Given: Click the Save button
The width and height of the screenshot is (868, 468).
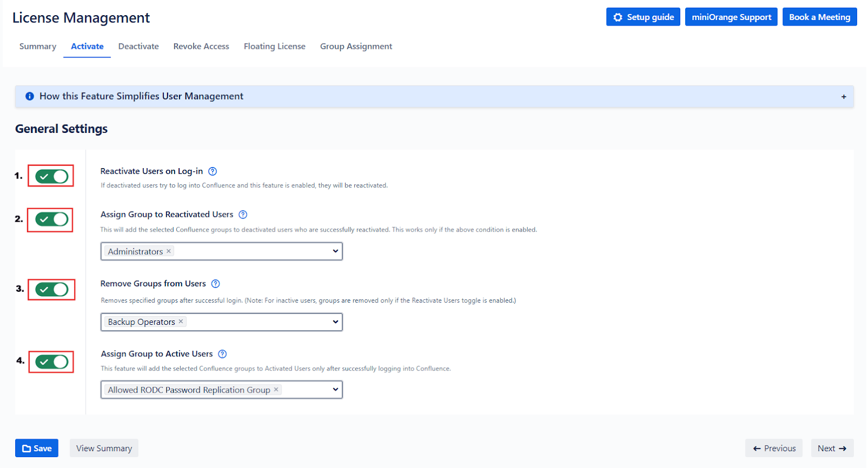Looking at the screenshot, I should click(x=37, y=448).
